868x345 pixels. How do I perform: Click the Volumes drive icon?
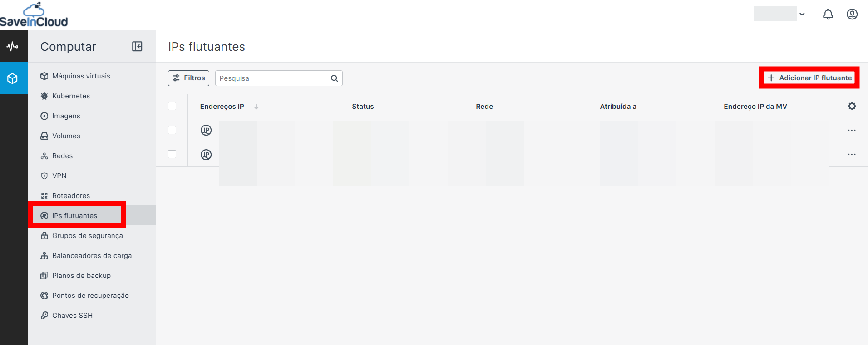44,136
